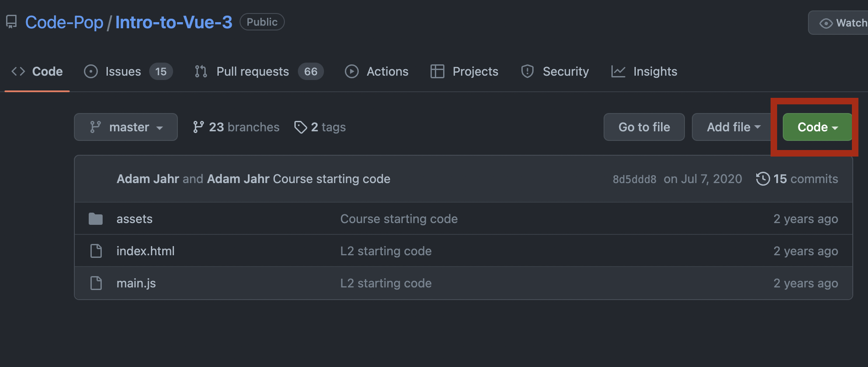Click the eye icon on Watch button
868x367 pixels.
[826, 23]
